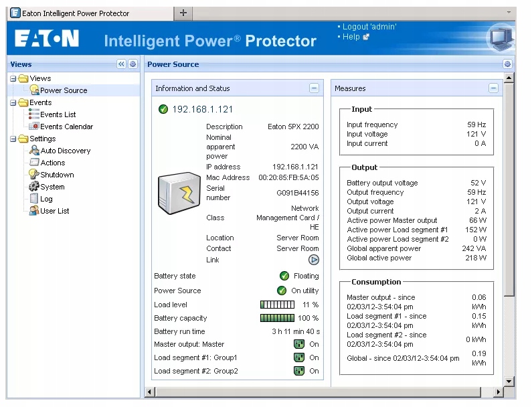This screenshot has height=407, width=532.
Task: Open the Help link
Action: (351, 37)
